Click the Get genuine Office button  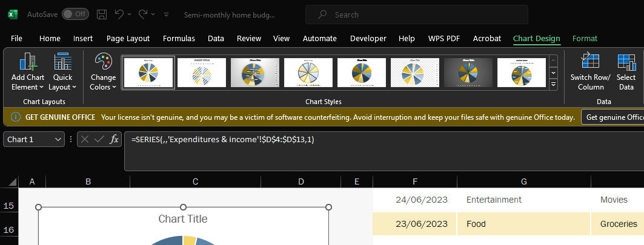[x=612, y=117]
